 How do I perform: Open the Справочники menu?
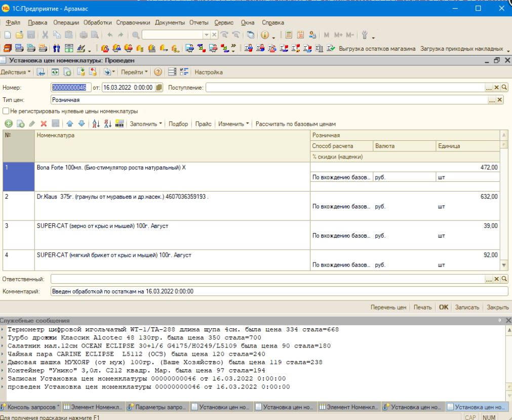click(133, 22)
